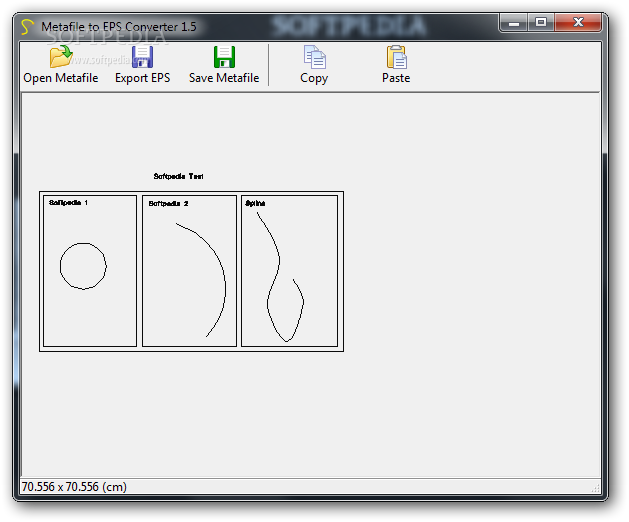Close the Metafile to EPS Converter window
Screen dimensions: 629x522
tap(578, 22)
